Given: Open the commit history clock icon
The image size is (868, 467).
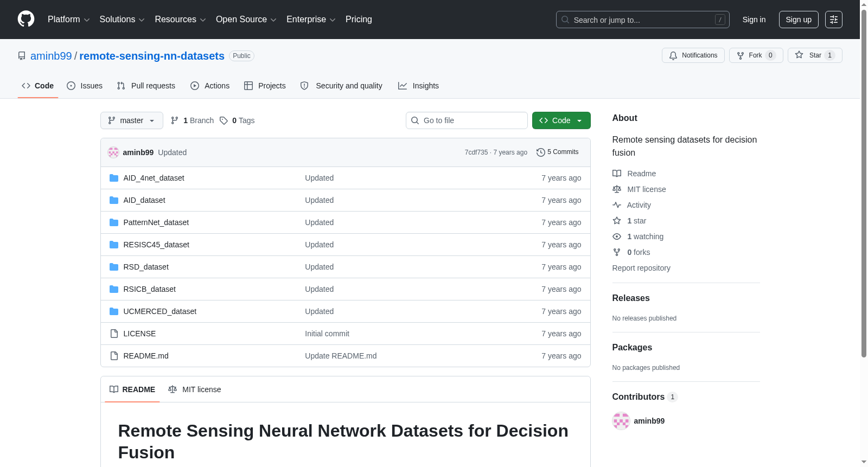Looking at the screenshot, I should pyautogui.click(x=540, y=152).
